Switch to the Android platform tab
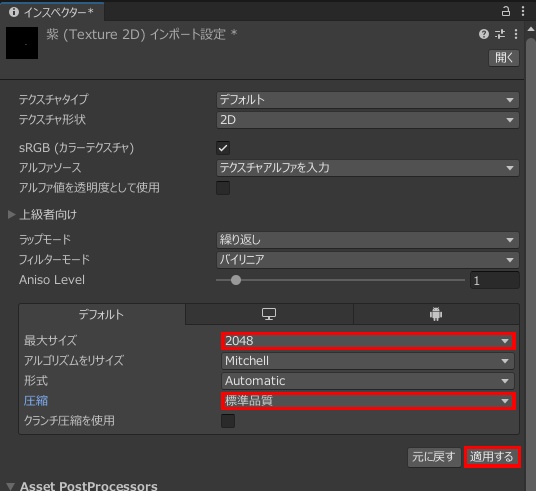 pyautogui.click(x=436, y=314)
